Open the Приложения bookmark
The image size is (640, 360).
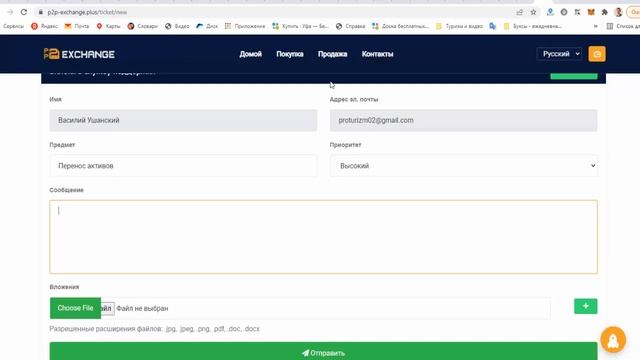point(244,26)
